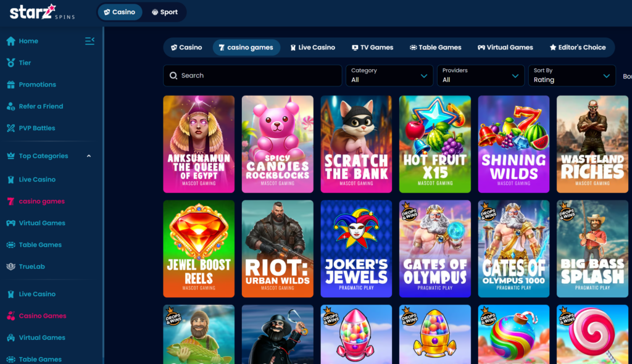Open the Providers dropdown
Viewport: 632px width, 364px height.
click(481, 75)
